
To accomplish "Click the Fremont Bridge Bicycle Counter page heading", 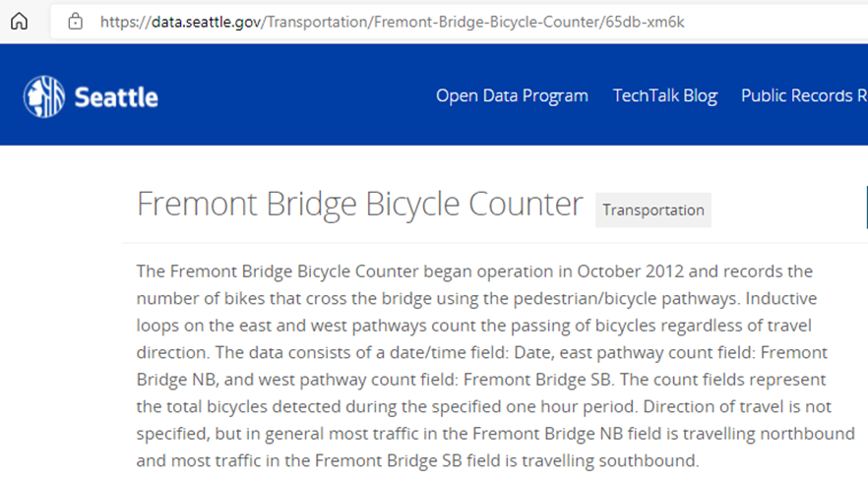I will click(359, 204).
